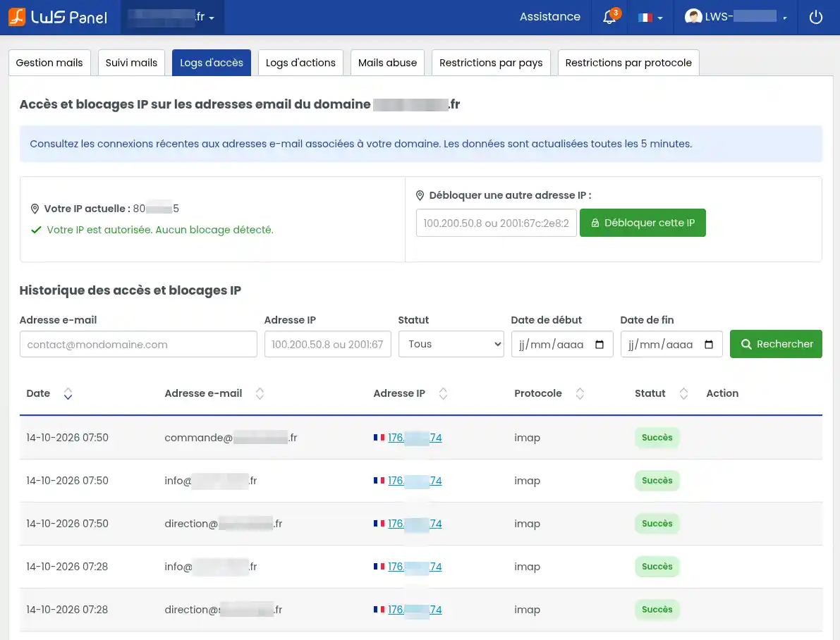Image resolution: width=840 pixels, height=640 pixels.
Task: Click the Rechercher button
Action: (776, 344)
